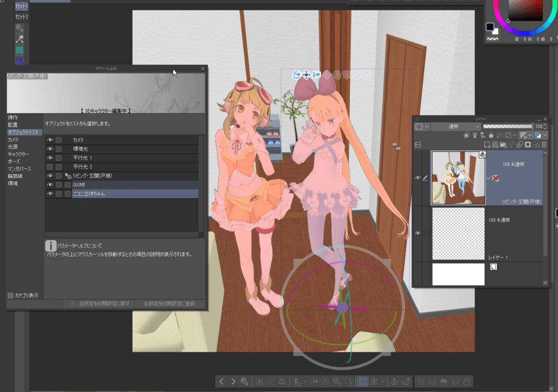Click the lock layer padlock icon in the Layers panel

click(x=491, y=135)
